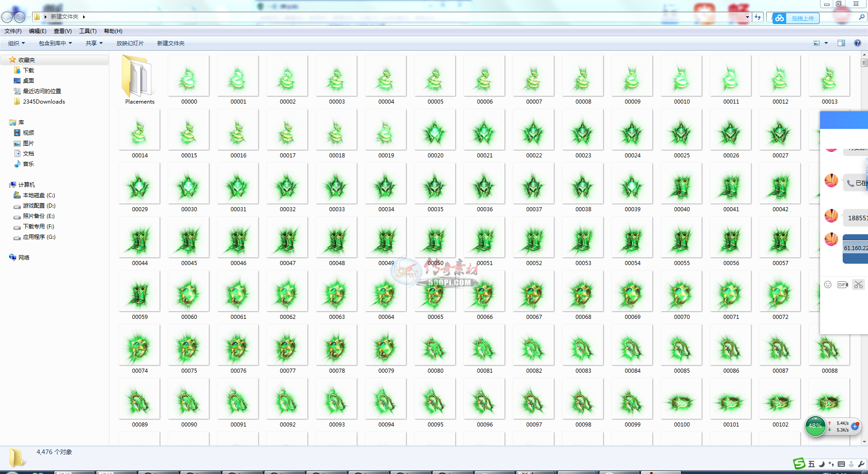868x474 pixels.
Task: Toggle input method moon half-width icon
Action: point(822,464)
